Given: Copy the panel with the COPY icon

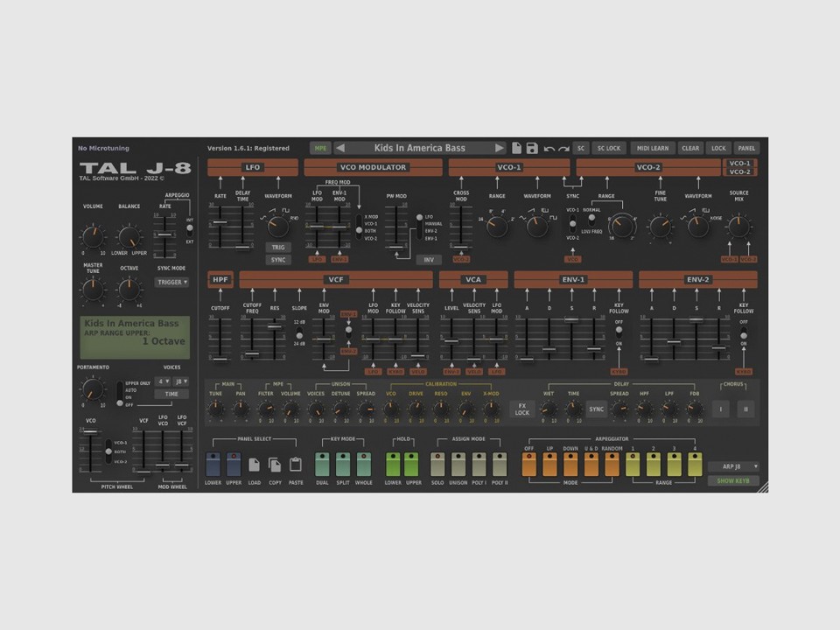Looking at the screenshot, I should 275,465.
